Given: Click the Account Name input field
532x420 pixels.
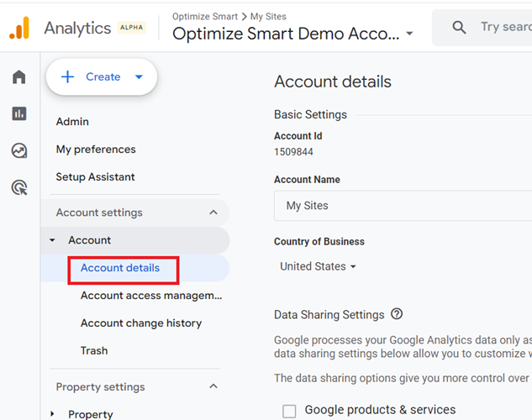Looking at the screenshot, I should point(403,206).
